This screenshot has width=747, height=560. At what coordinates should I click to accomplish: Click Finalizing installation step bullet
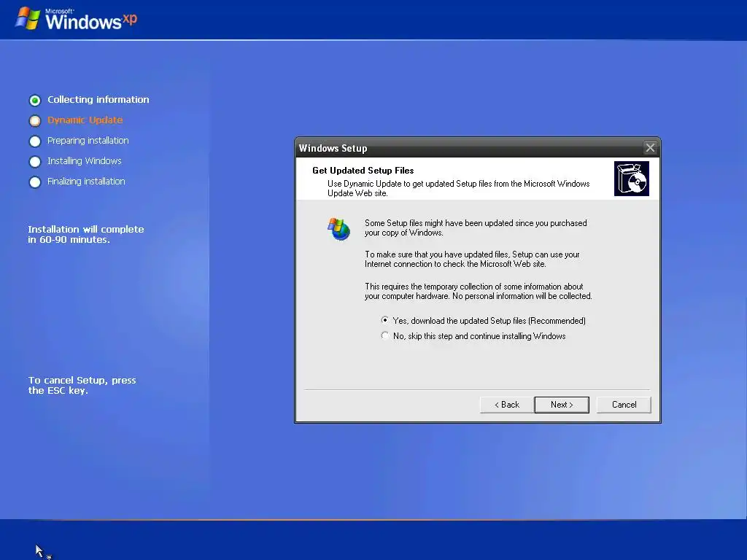click(35, 182)
